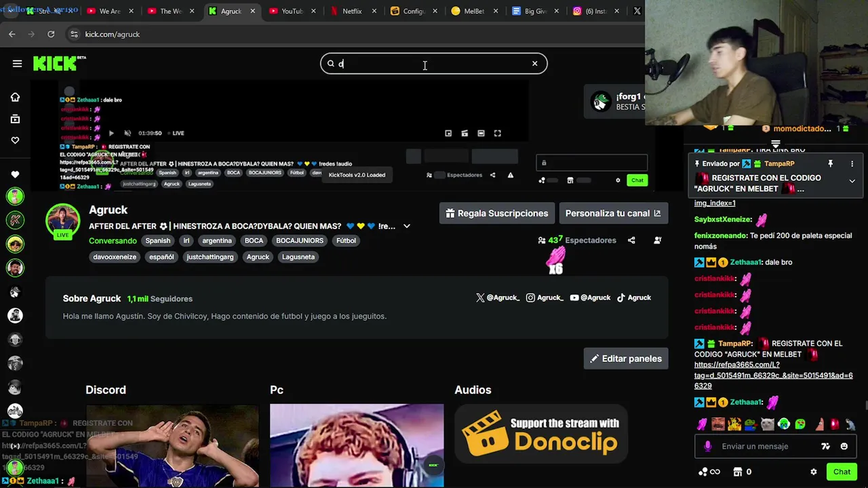This screenshot has height=488, width=868.
Task: Open the emoji picker in chat input
Action: point(844,446)
